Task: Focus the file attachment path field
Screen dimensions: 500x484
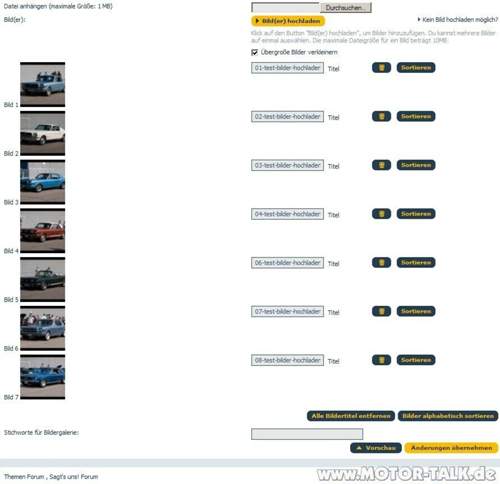Action: point(286,7)
